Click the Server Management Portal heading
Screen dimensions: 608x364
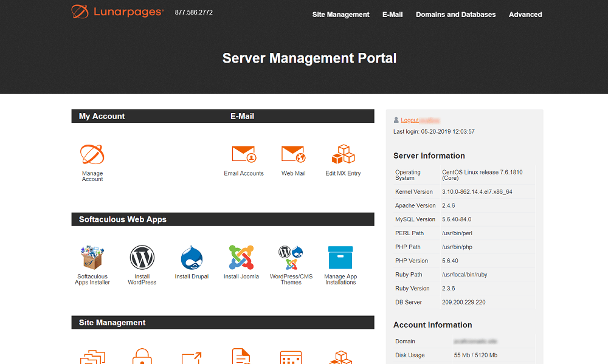click(x=309, y=58)
